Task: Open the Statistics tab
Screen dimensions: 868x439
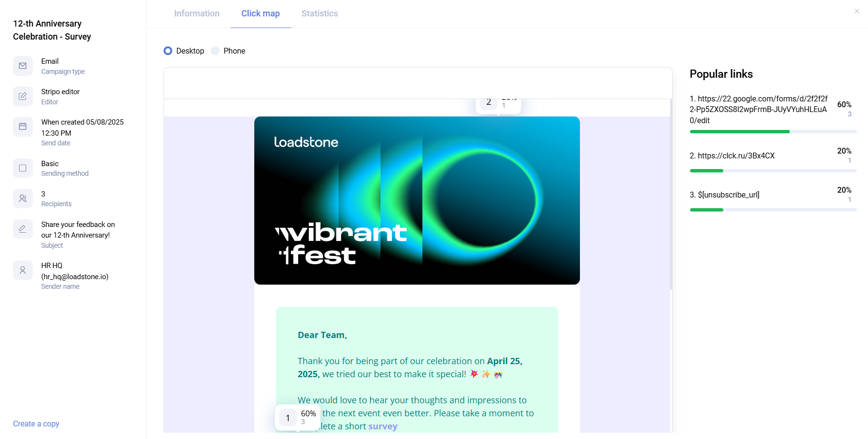Action: tap(319, 14)
